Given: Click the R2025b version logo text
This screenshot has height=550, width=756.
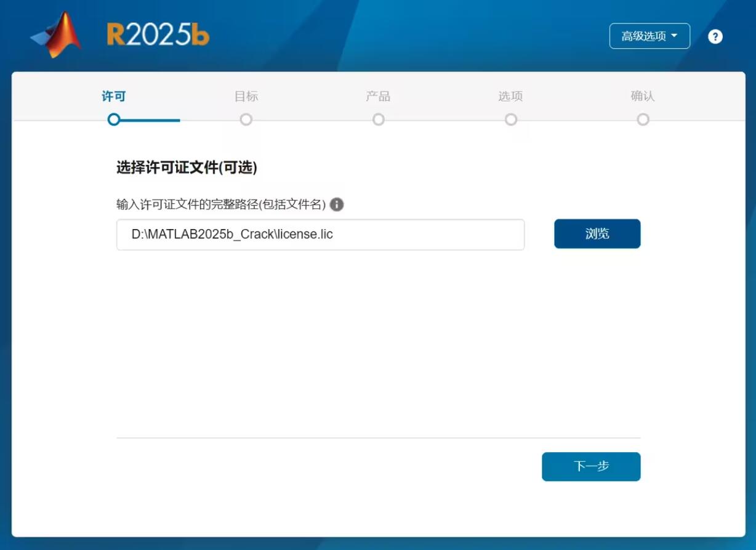Looking at the screenshot, I should (x=158, y=36).
